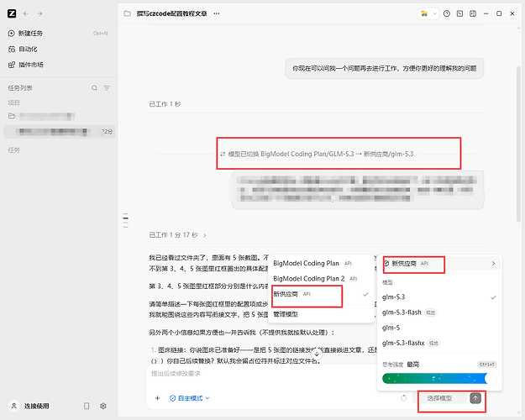Choose BigModel Coding Plan provider

321,263
